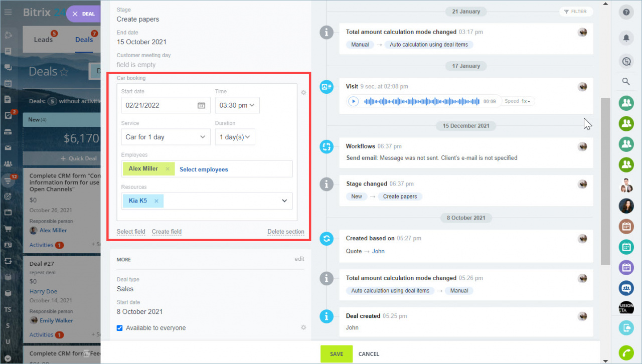
Task: Uncheck Available to everyone
Action: [119, 328]
